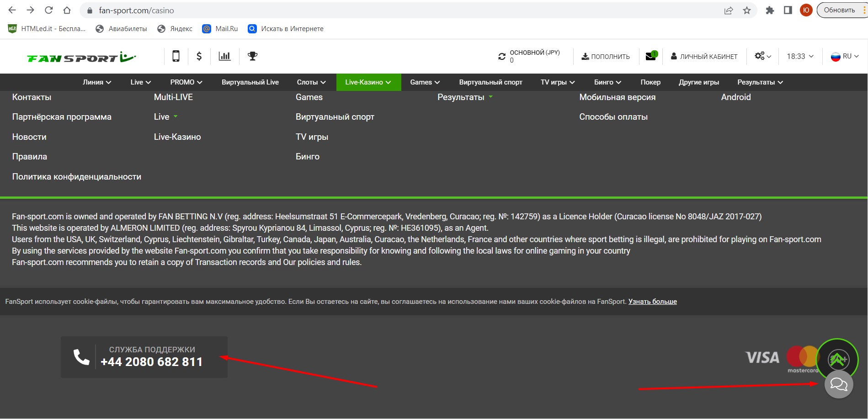
Task: Follow the Узнать больше cookie link
Action: (652, 302)
